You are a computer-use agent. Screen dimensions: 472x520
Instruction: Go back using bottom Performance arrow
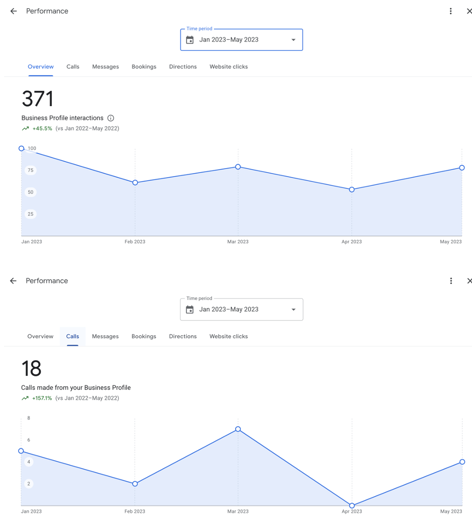pos(13,281)
